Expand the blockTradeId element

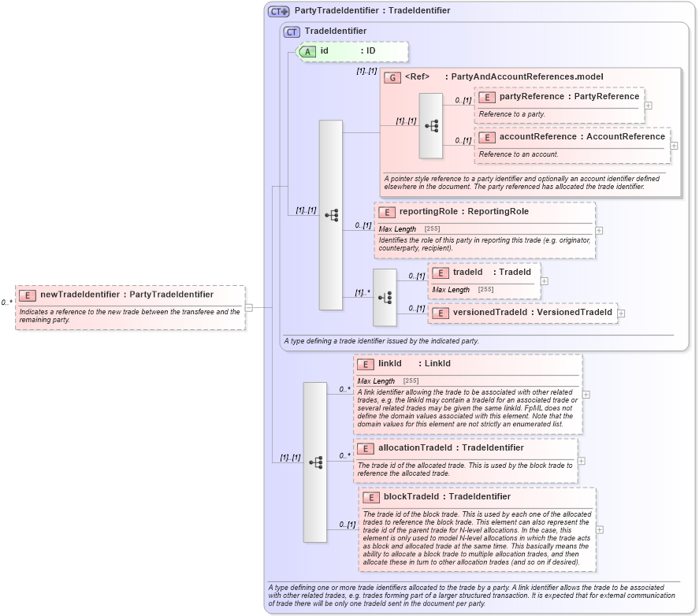point(600,529)
